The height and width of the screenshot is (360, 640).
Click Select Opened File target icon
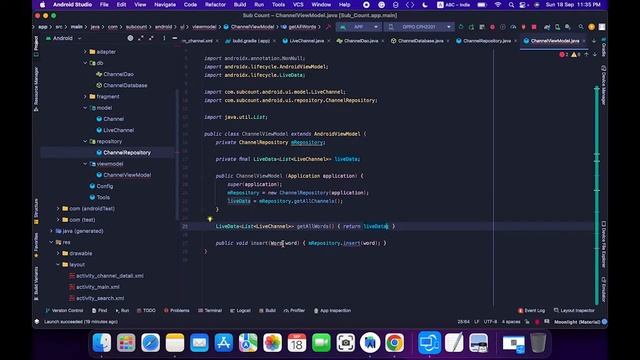pos(130,38)
